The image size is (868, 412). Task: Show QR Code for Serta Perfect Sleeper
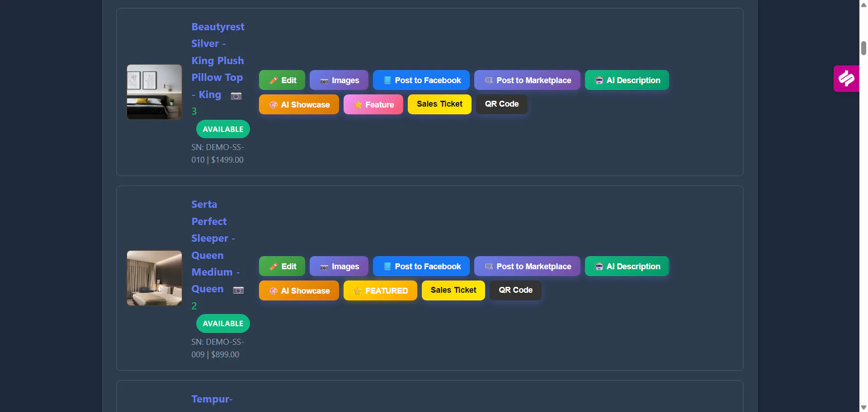tap(515, 290)
